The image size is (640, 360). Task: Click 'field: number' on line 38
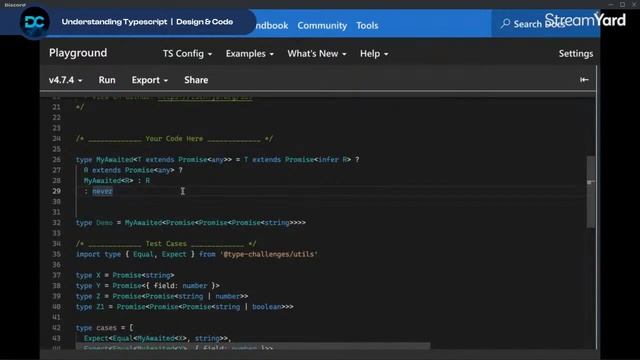(x=180, y=286)
